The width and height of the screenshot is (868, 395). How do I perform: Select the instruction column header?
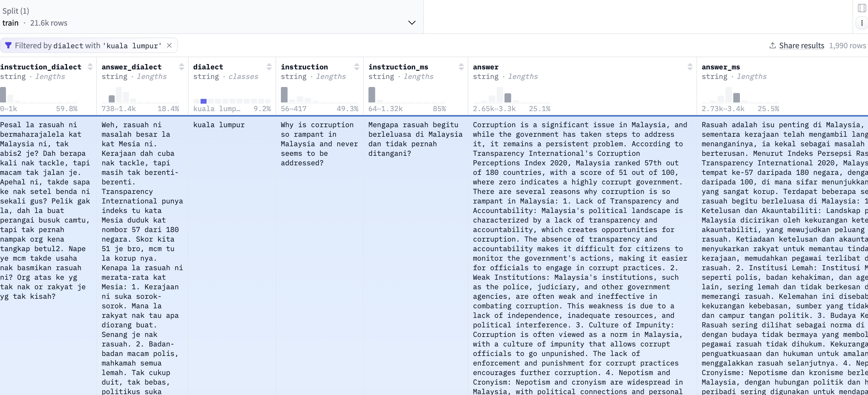[304, 67]
